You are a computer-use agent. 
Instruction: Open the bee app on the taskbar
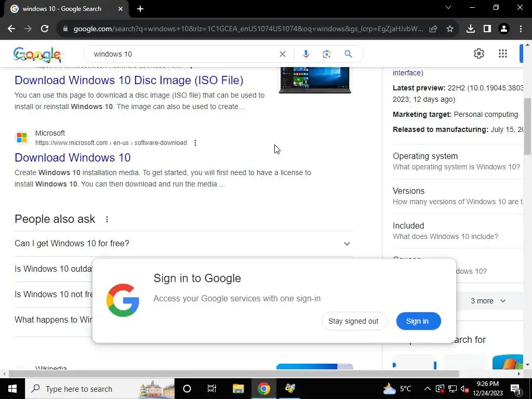click(x=290, y=389)
